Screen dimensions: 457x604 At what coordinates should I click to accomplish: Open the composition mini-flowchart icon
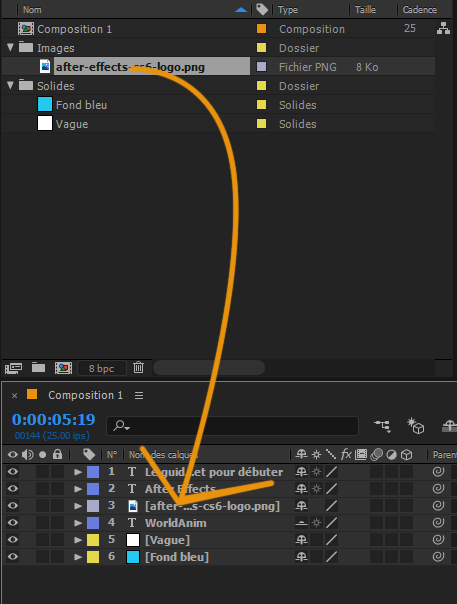tap(383, 426)
